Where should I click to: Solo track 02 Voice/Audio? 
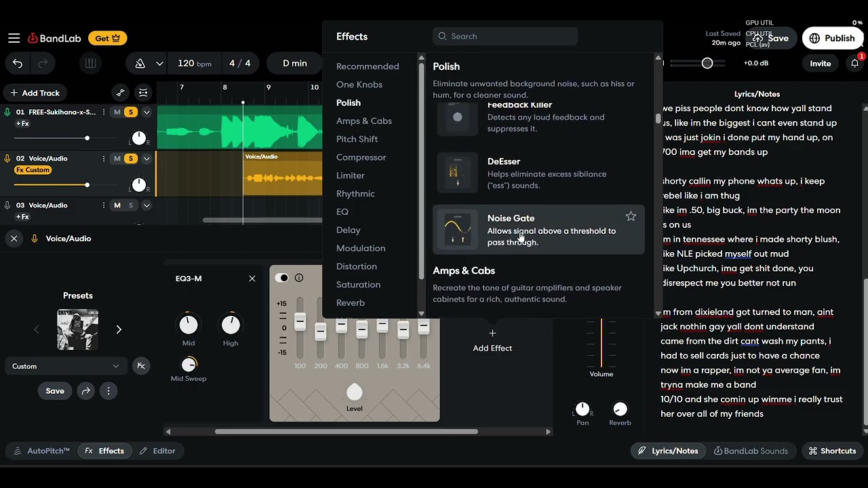click(x=131, y=159)
